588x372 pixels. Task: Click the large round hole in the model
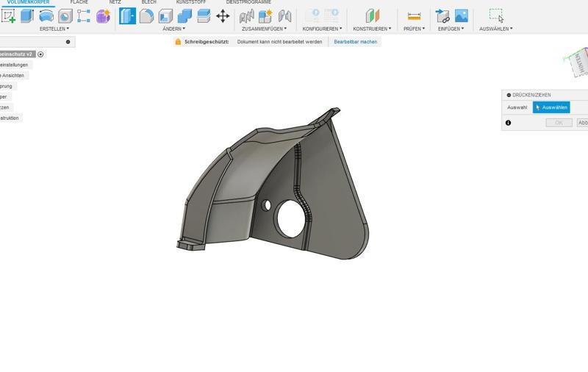point(291,218)
